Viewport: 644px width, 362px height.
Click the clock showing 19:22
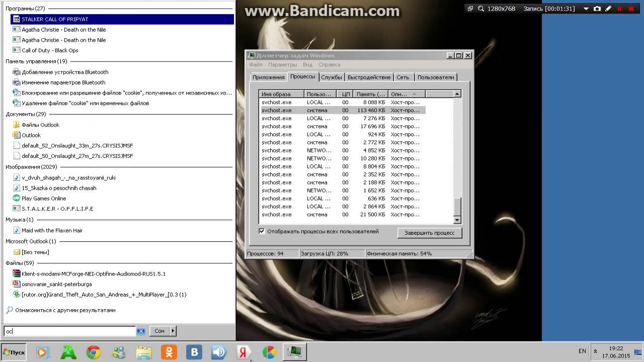616,348
